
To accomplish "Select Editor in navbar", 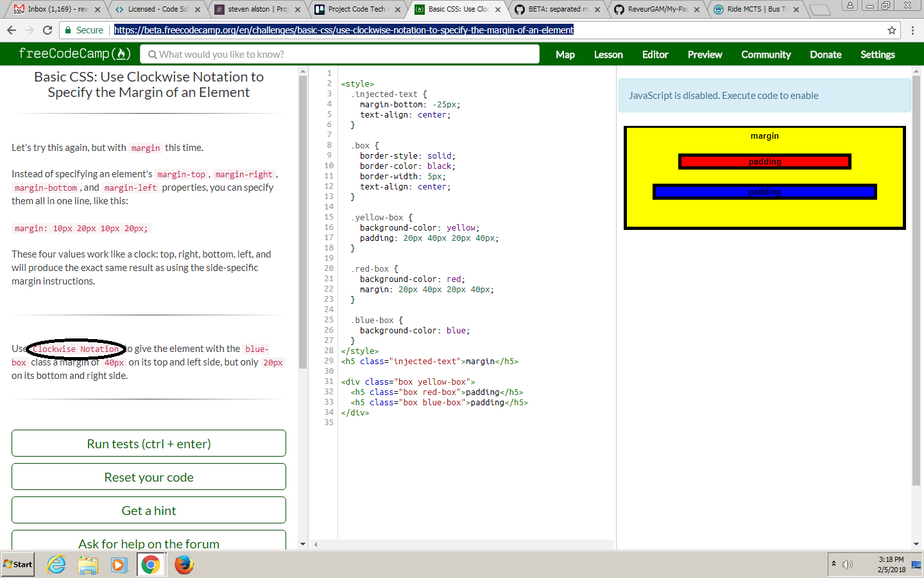I will coord(655,55).
